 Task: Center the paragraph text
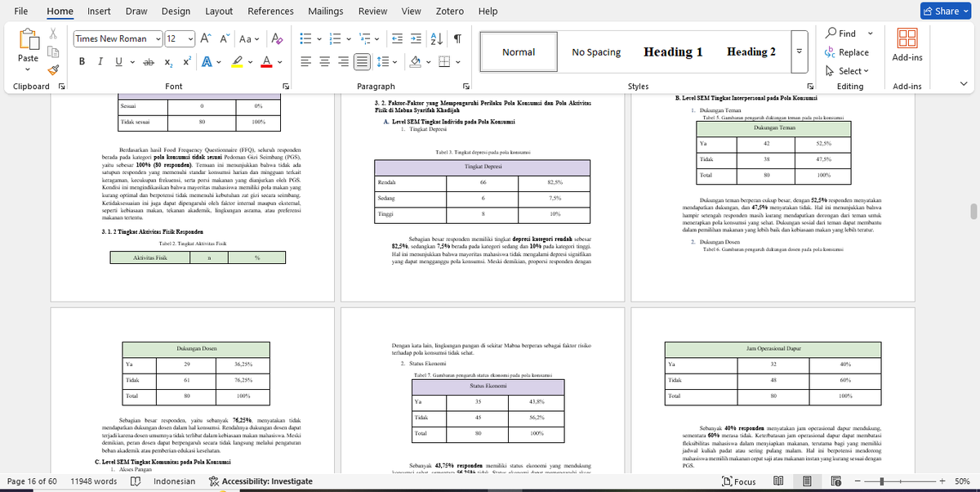325,62
